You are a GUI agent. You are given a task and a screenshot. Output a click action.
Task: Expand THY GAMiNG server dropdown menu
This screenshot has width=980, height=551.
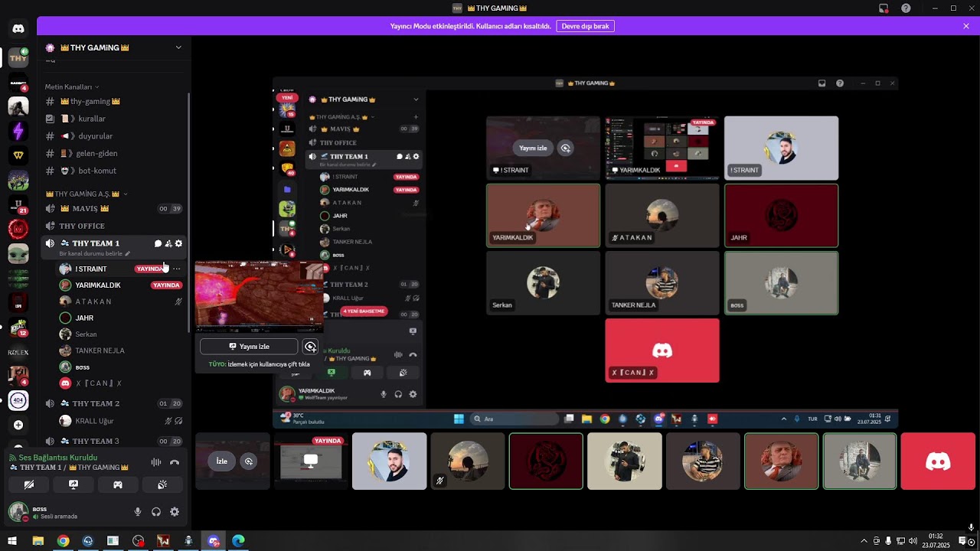pyautogui.click(x=178, y=47)
